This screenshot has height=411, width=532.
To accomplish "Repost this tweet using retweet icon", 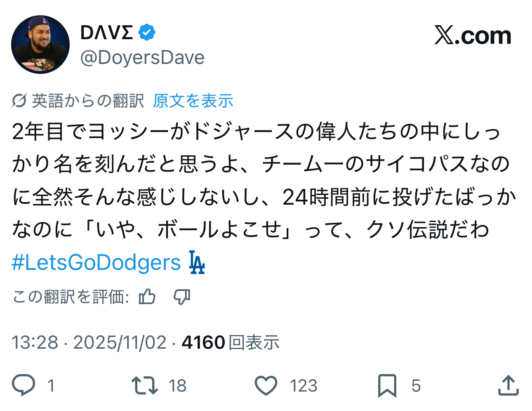I will [144, 385].
